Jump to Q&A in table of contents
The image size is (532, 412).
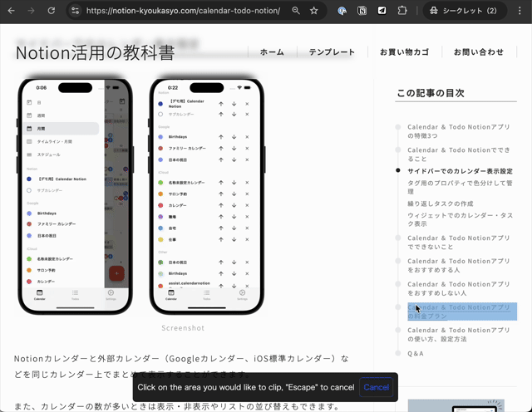click(x=415, y=353)
